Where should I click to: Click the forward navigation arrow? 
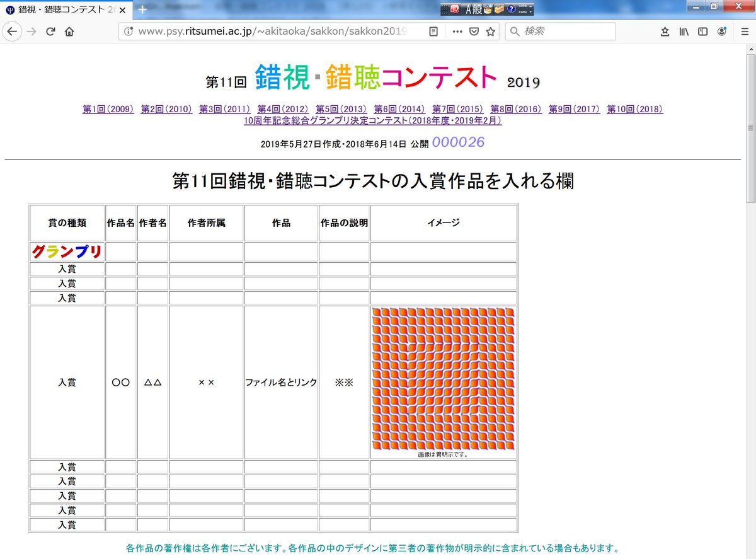pos(31,32)
